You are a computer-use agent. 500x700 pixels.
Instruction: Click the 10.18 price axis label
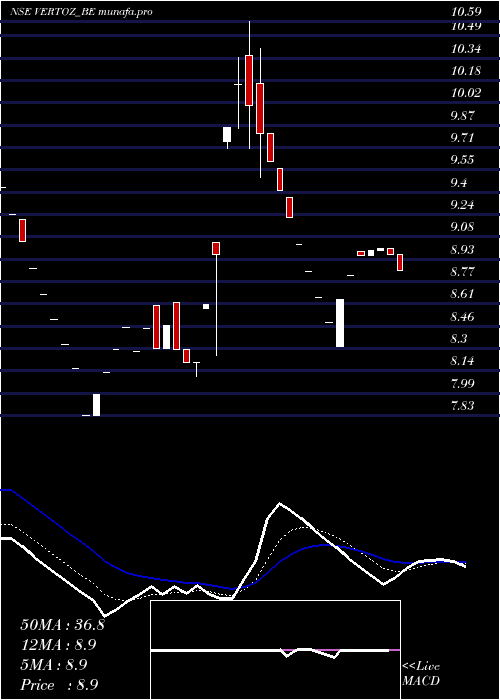[x=466, y=71]
